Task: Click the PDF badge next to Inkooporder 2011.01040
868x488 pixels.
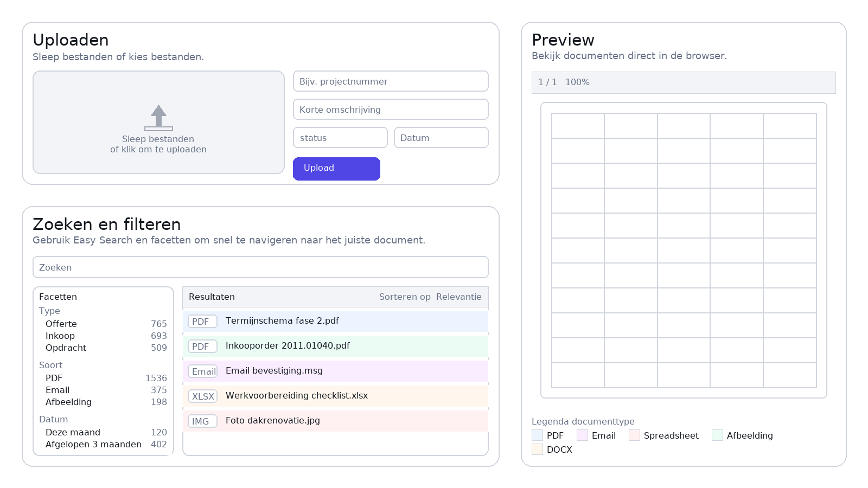Action: (202, 346)
